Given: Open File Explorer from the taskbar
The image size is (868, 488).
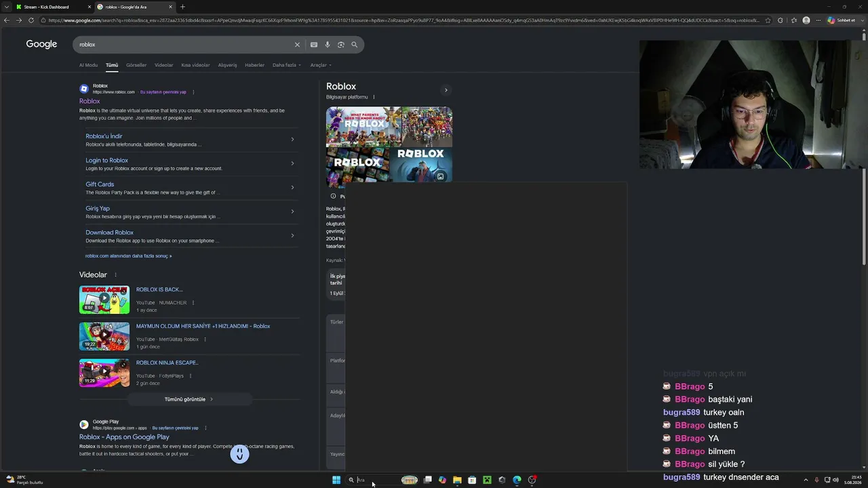Looking at the screenshot, I should click(457, 480).
